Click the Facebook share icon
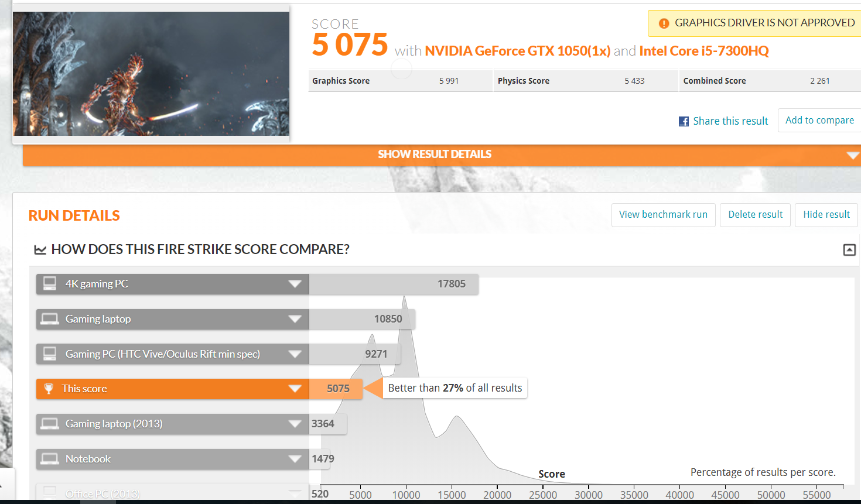Viewport: 861px width, 504px height. (684, 121)
